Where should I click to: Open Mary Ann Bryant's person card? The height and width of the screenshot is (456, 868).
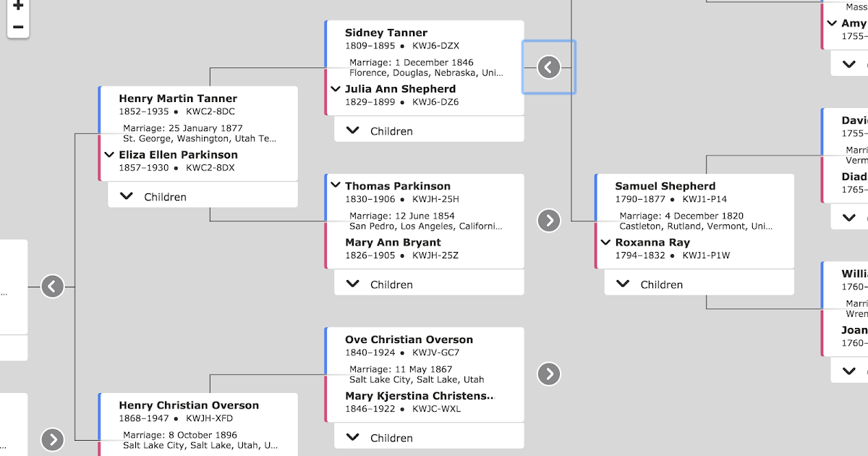coord(393,242)
